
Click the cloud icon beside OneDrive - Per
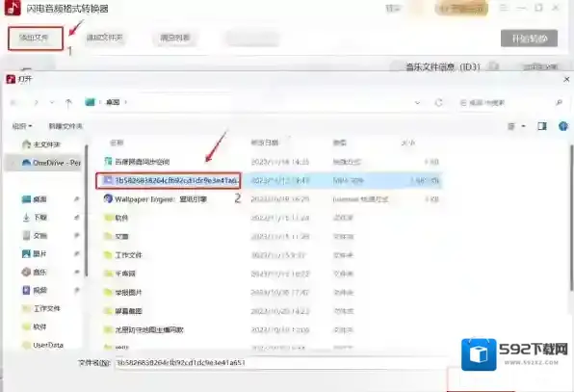26,162
